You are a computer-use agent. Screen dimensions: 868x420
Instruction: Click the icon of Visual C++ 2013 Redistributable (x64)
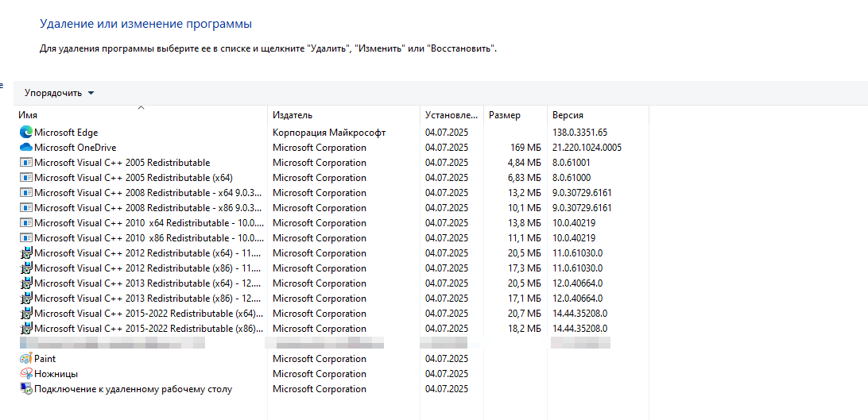pyautogui.click(x=26, y=283)
